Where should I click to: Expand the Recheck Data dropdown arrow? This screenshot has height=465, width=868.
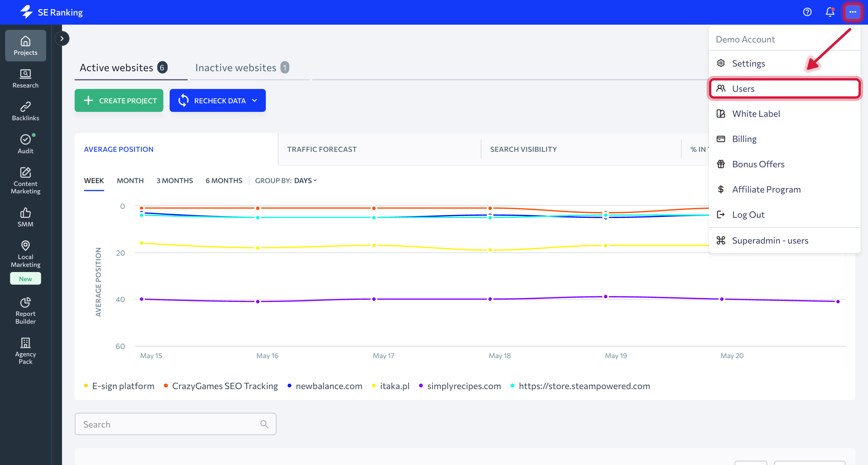255,100
